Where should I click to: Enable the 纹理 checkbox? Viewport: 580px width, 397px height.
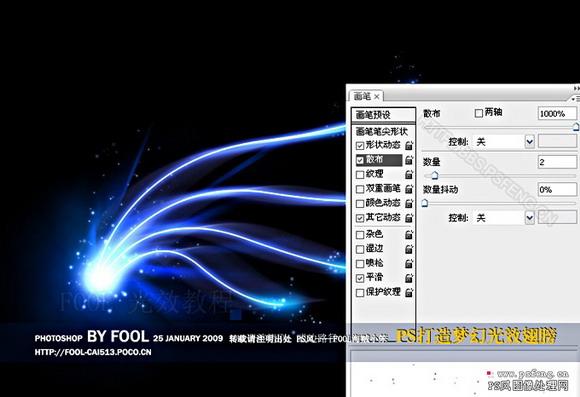(x=360, y=175)
